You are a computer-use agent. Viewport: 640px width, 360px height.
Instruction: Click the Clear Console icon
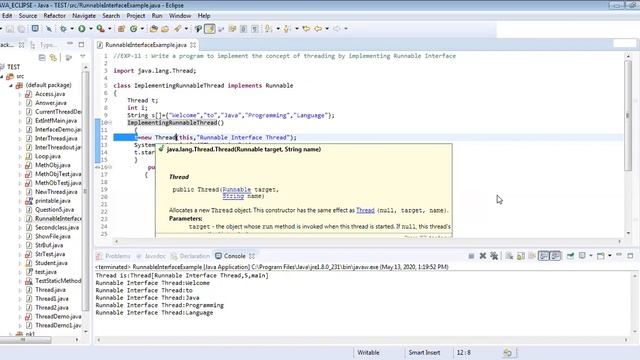tap(509, 256)
